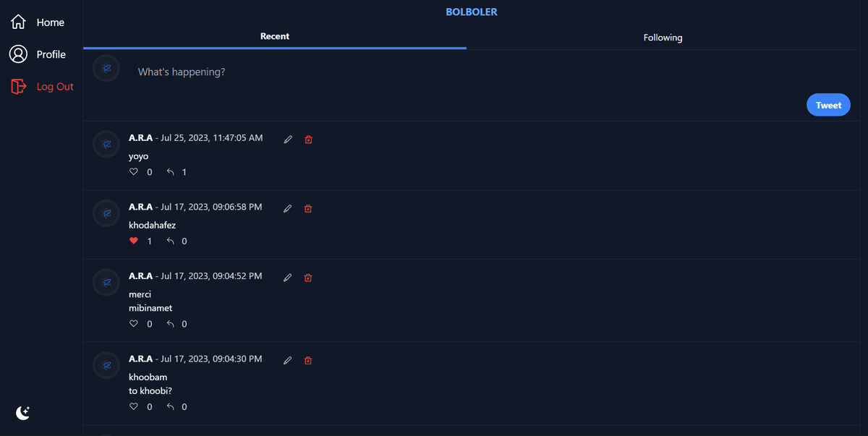Reply to 'merci mibinamet' tweet arrow icon
This screenshot has width=868, height=436.
pos(171,324)
